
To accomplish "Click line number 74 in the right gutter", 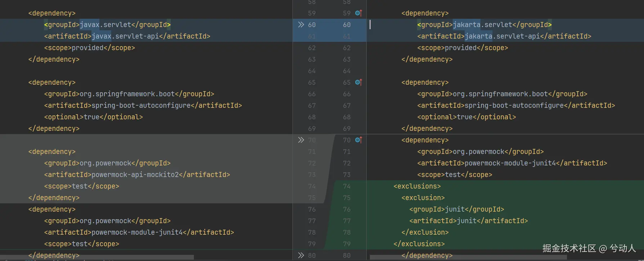I will point(346,186).
